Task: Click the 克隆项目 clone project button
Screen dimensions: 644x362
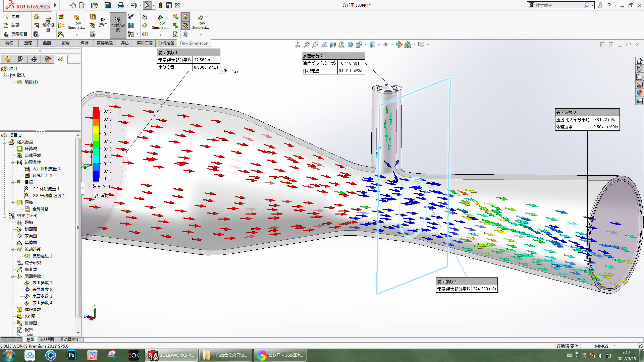Action: click(15, 34)
